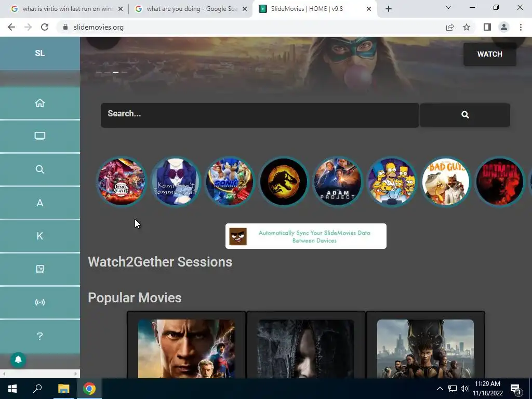Viewport: 532px width, 399px height.
Task: Open the hooded figure movie poster
Action: (x=305, y=349)
